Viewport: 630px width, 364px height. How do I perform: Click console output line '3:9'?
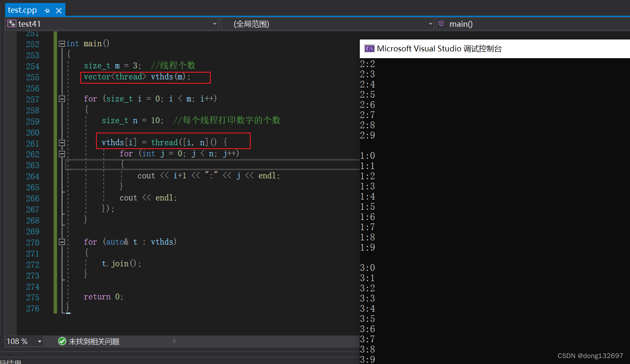[x=367, y=359]
